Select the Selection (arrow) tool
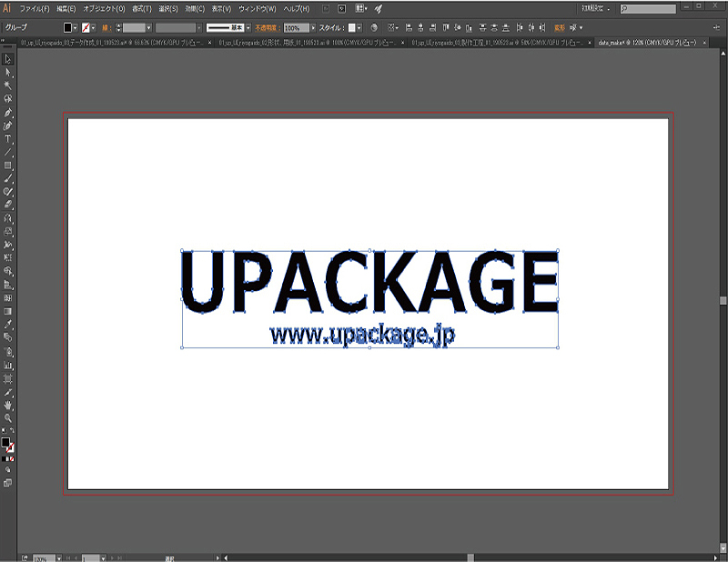Screen dimensions: 728x562 tap(7, 59)
